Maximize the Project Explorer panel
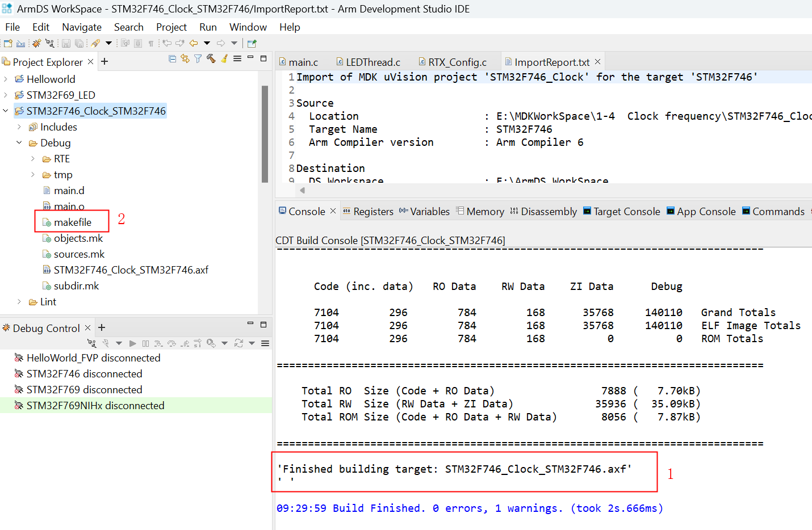 [x=263, y=58]
